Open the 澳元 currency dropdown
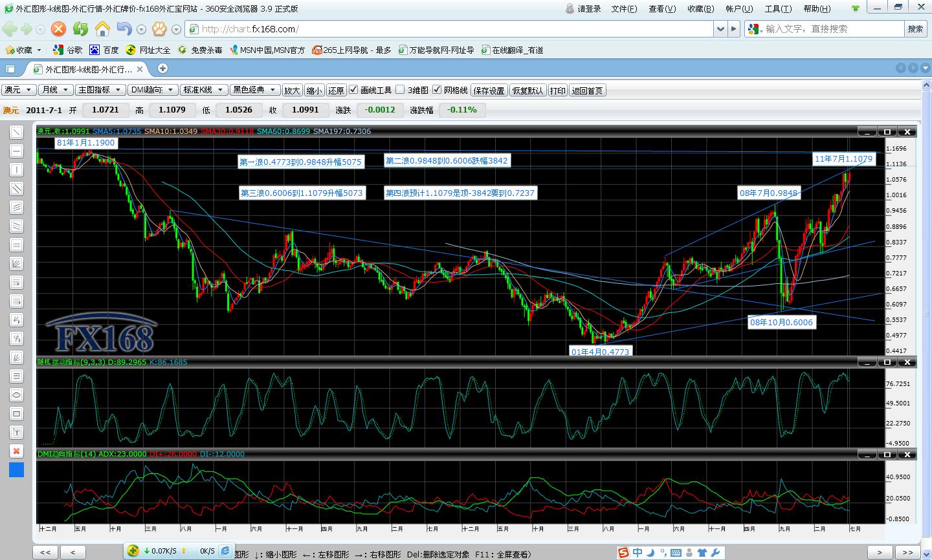The height and width of the screenshot is (560, 932). pyautogui.click(x=17, y=90)
